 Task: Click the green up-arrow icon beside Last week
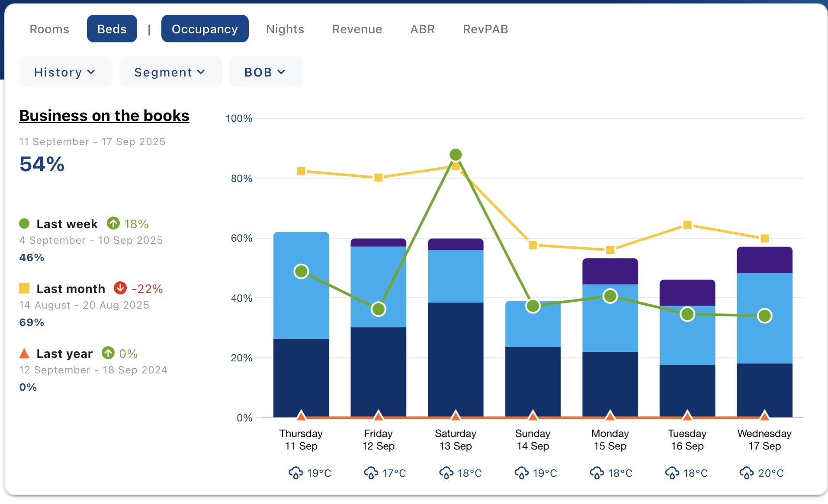click(x=113, y=223)
